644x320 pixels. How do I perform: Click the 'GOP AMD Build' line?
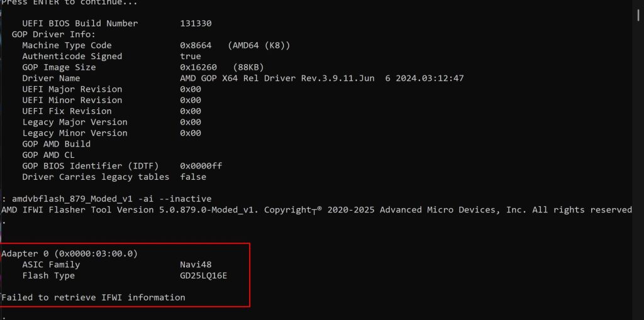coord(56,144)
